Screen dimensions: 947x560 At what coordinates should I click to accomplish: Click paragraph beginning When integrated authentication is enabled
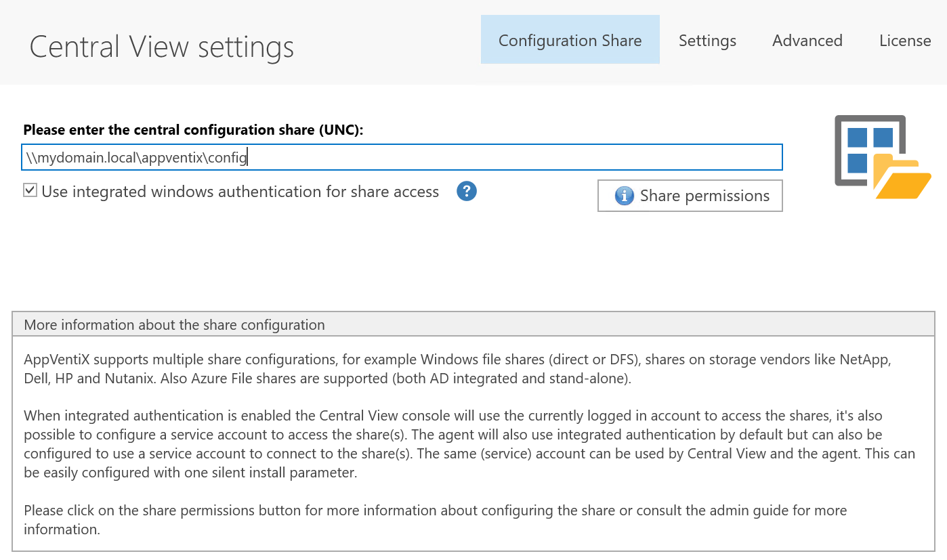coord(469,444)
